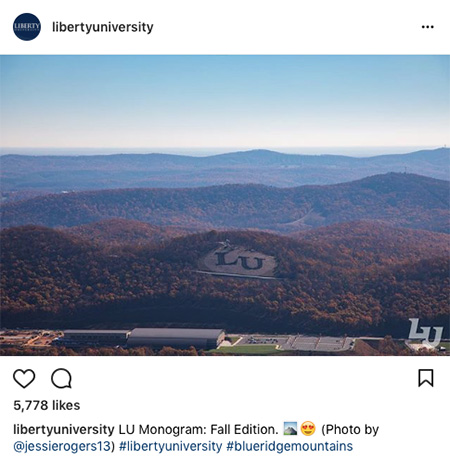Open the Liberty University profile avatar

[27, 27]
